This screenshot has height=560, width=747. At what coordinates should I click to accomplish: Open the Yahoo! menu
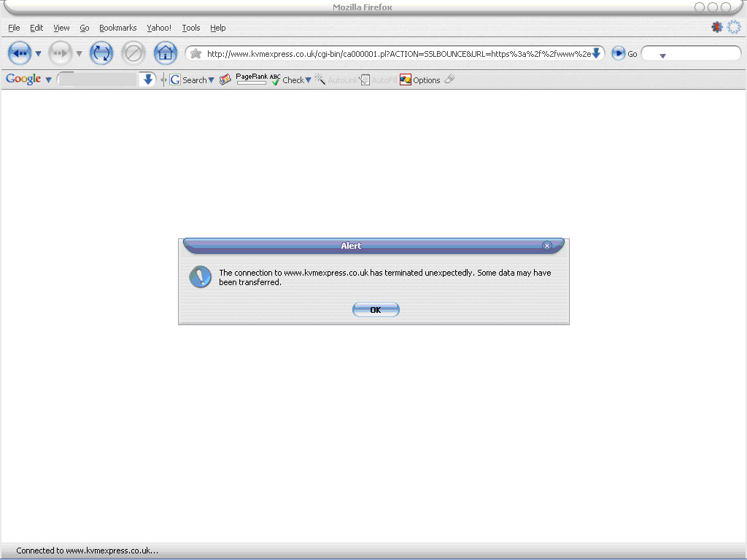click(159, 28)
